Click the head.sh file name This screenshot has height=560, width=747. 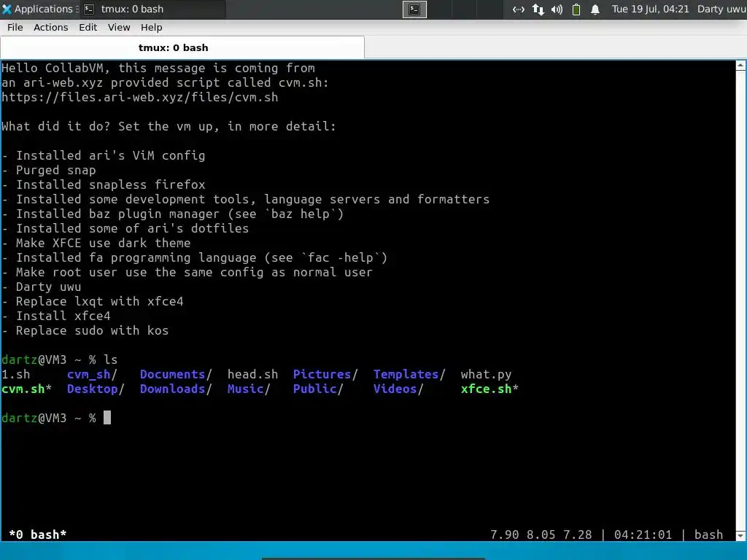coord(252,374)
